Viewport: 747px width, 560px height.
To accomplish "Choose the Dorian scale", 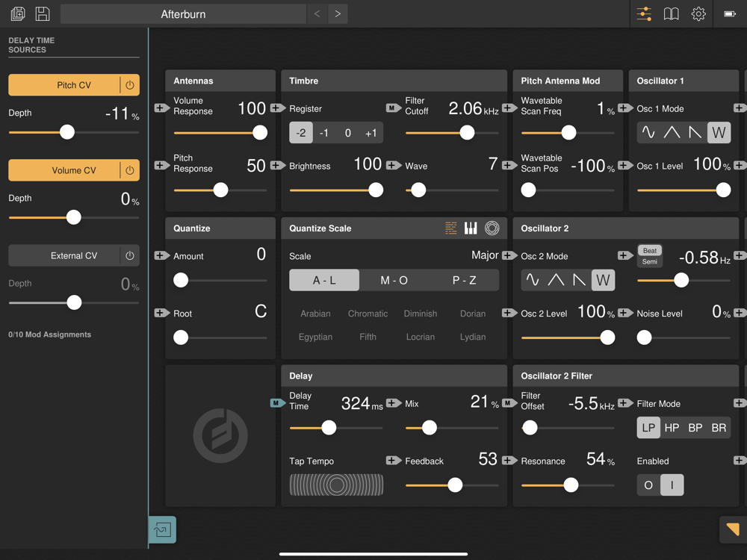I will click(x=473, y=314).
